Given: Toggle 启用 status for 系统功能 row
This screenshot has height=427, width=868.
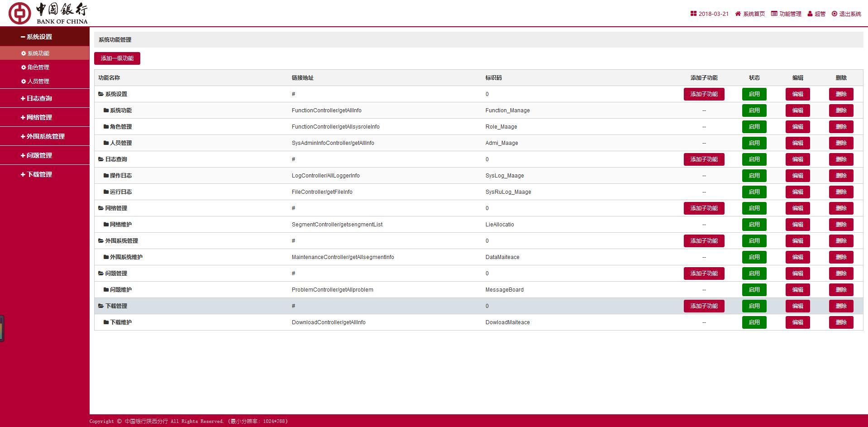Looking at the screenshot, I should 754,110.
